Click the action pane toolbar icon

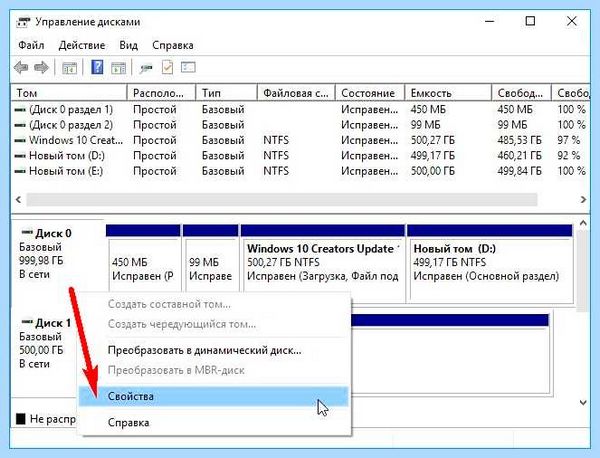coord(118,68)
